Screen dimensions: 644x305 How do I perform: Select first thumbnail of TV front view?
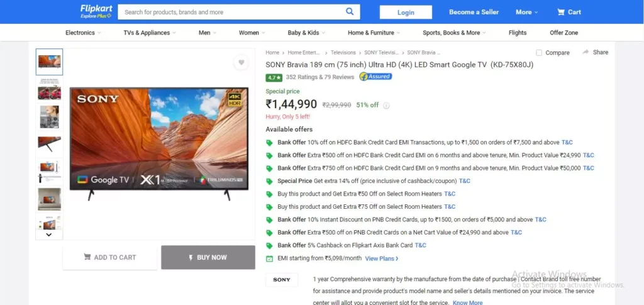(49, 62)
